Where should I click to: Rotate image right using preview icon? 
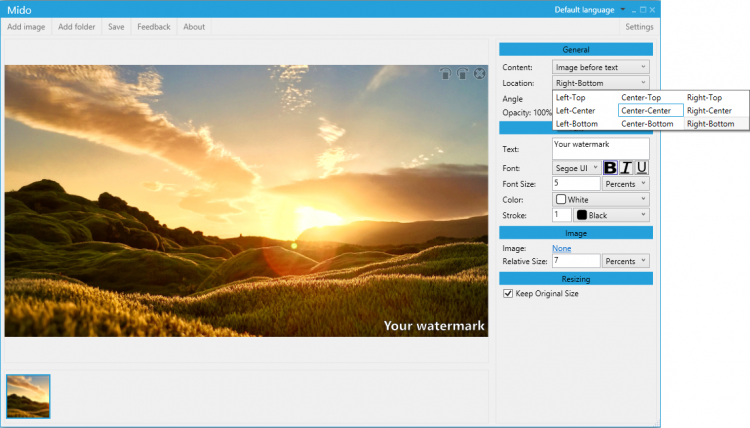click(x=462, y=73)
